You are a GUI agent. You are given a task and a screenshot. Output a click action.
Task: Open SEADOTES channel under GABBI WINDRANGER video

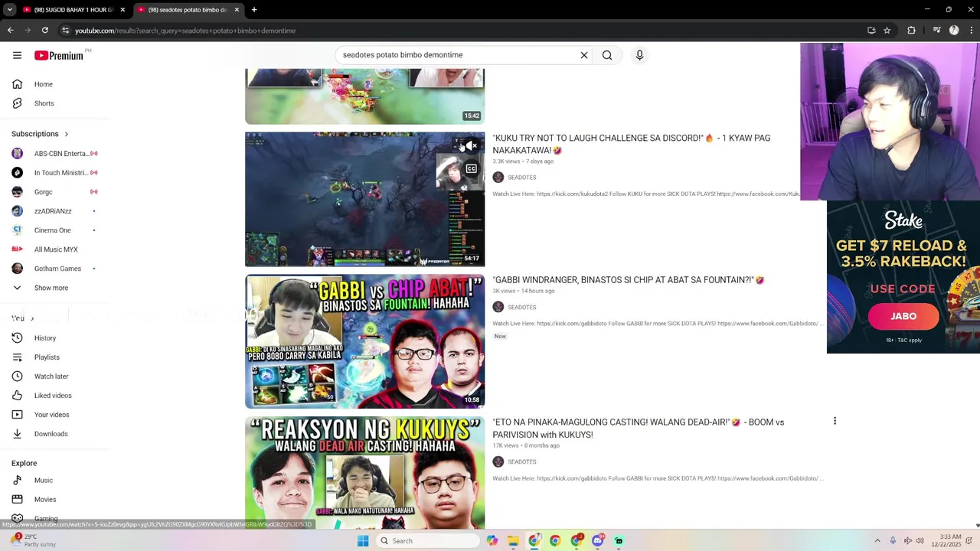pyautogui.click(x=521, y=308)
